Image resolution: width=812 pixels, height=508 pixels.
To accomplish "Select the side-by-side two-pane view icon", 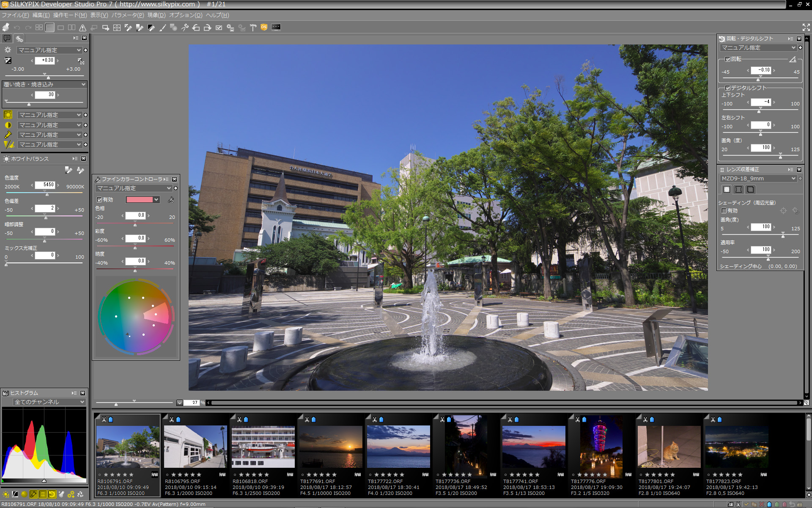I will click(72, 28).
